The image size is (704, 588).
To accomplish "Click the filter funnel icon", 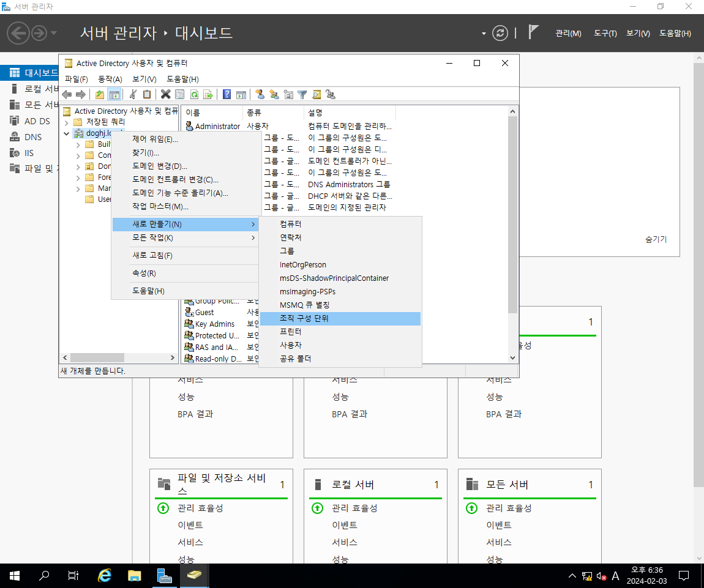I will point(302,94).
